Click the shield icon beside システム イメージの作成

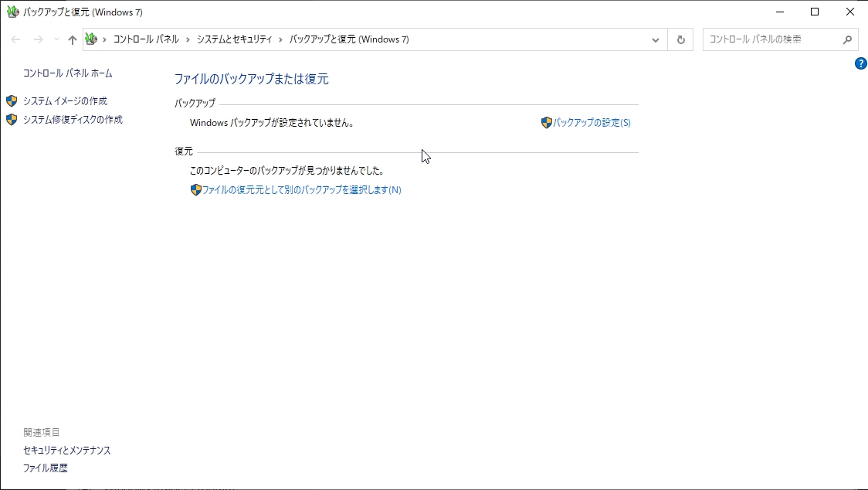pyautogui.click(x=12, y=100)
